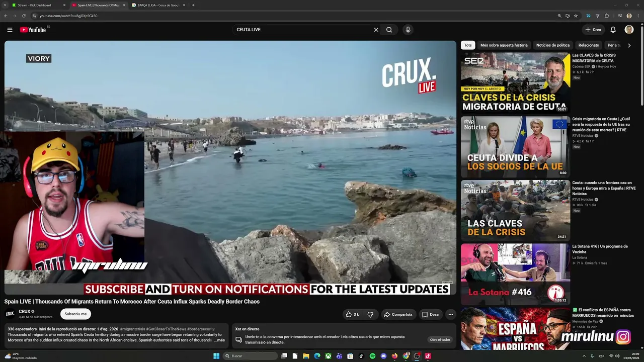The width and height of the screenshot is (644, 362).
Task: Share the video with Compartelx
Action: (x=398, y=314)
